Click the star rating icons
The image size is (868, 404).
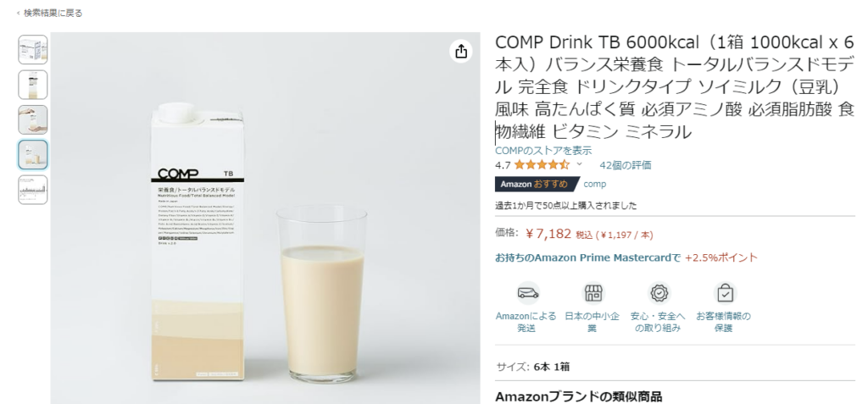[542, 165]
